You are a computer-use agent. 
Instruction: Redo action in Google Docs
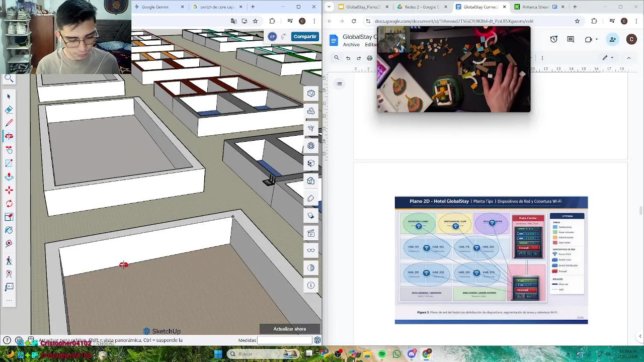(x=359, y=58)
